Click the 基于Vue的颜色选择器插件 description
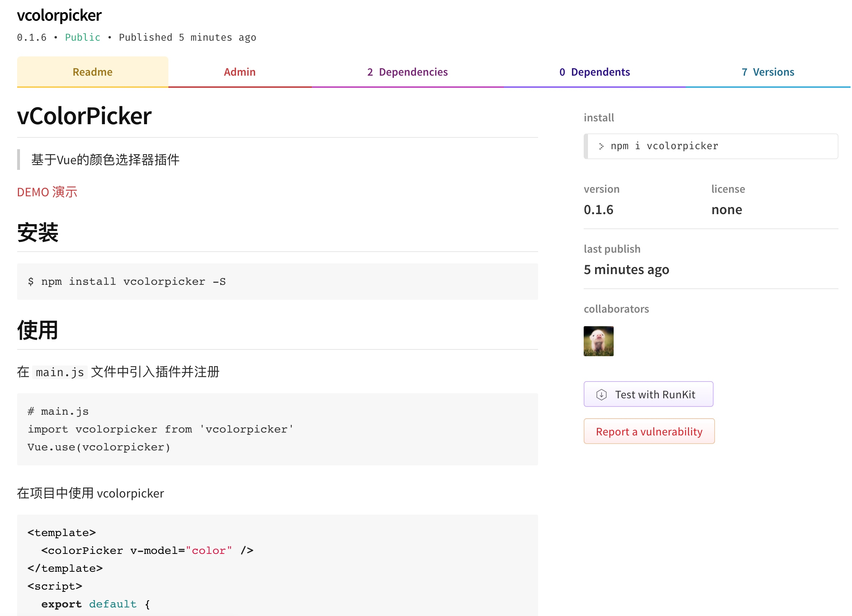This screenshot has width=852, height=616. click(x=105, y=160)
